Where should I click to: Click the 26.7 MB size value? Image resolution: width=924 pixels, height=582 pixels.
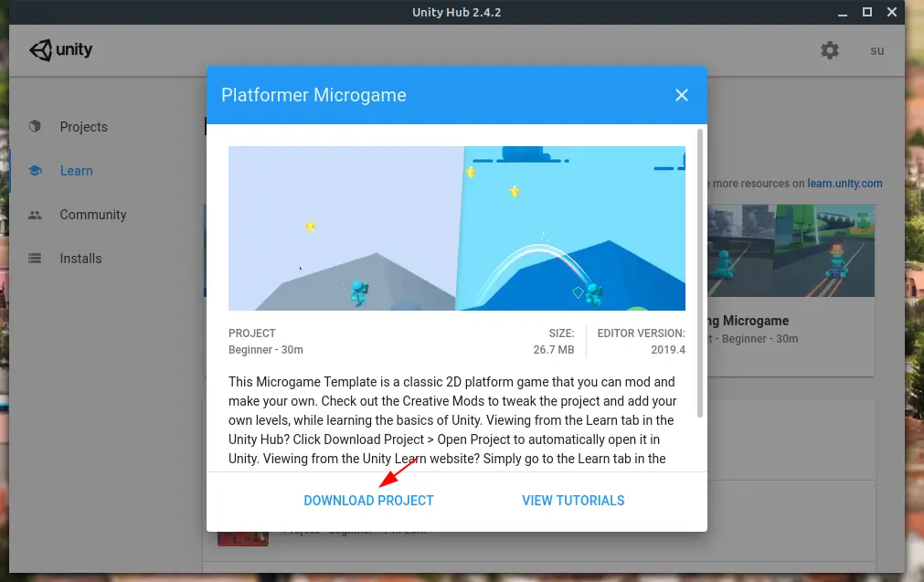tap(553, 349)
